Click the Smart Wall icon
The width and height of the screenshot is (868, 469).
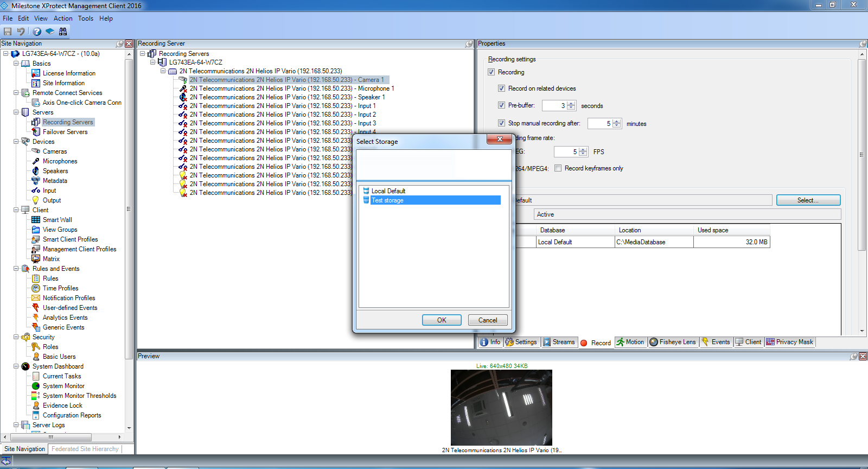pyautogui.click(x=36, y=220)
